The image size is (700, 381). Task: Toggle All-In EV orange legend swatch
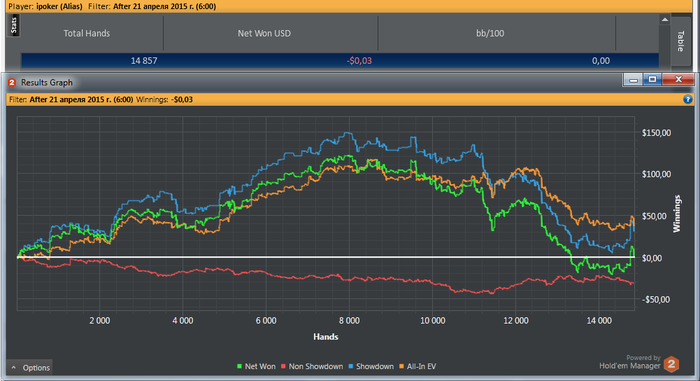pyautogui.click(x=401, y=366)
